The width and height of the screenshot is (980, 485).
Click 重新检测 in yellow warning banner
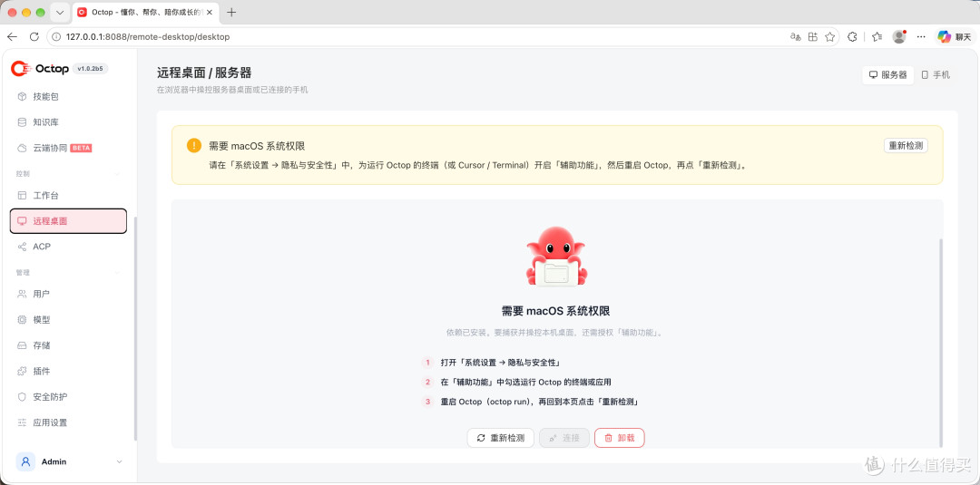click(x=906, y=145)
